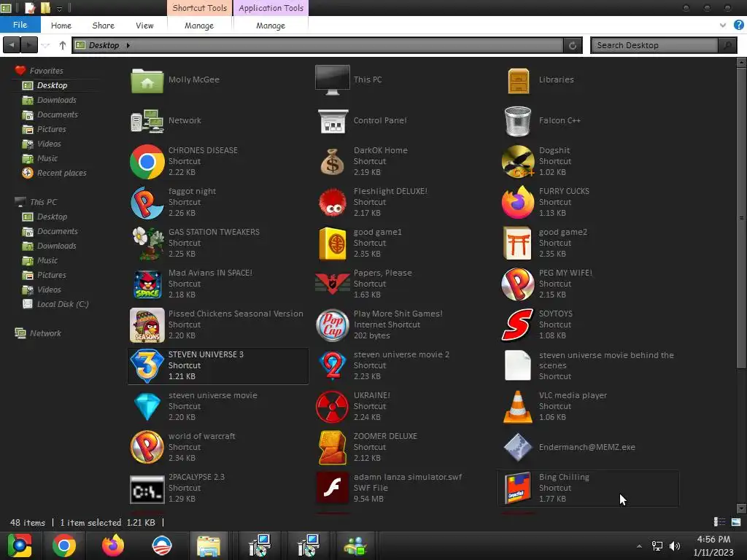Open the Mad Avians IN SPACE! shortcut icon
Image resolution: width=747 pixels, height=560 pixels.
[147, 284]
